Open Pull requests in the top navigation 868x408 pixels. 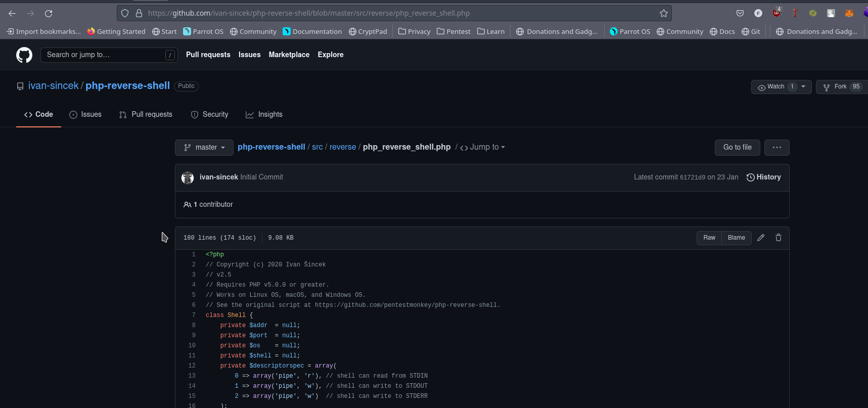point(208,55)
